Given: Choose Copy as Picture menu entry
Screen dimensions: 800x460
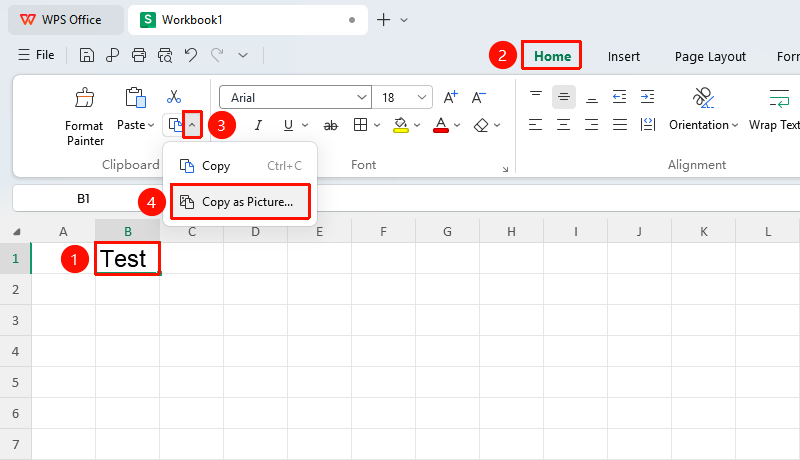Looking at the screenshot, I should pyautogui.click(x=240, y=202).
